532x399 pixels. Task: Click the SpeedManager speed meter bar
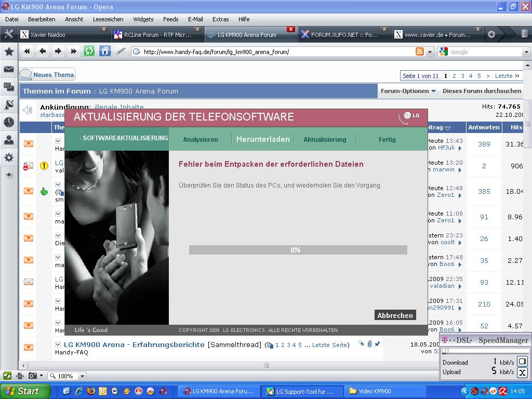[x=486, y=351]
